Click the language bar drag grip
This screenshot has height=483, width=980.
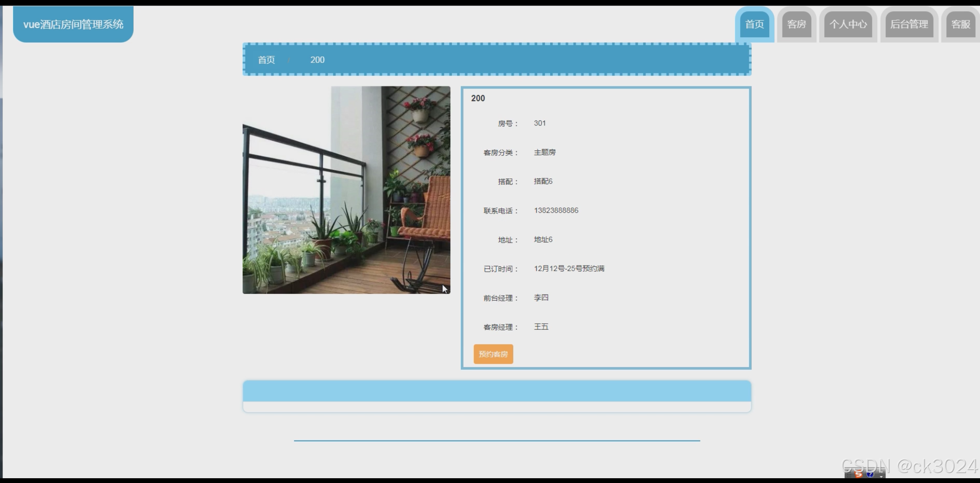click(849, 474)
